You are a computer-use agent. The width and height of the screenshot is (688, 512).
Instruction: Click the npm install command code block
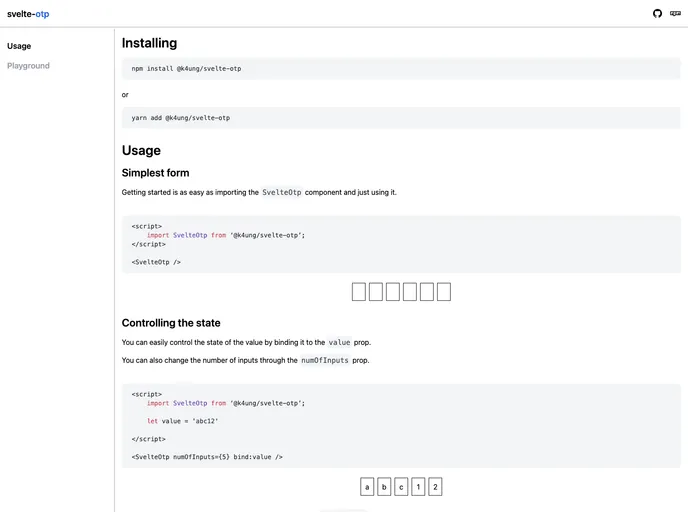pyautogui.click(x=400, y=68)
